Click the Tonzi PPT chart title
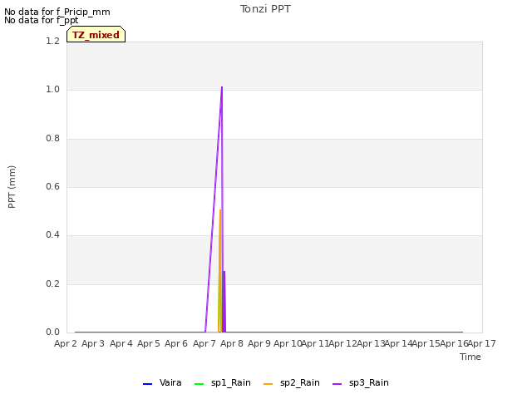This screenshot has height=399, width=532. pos(265,9)
